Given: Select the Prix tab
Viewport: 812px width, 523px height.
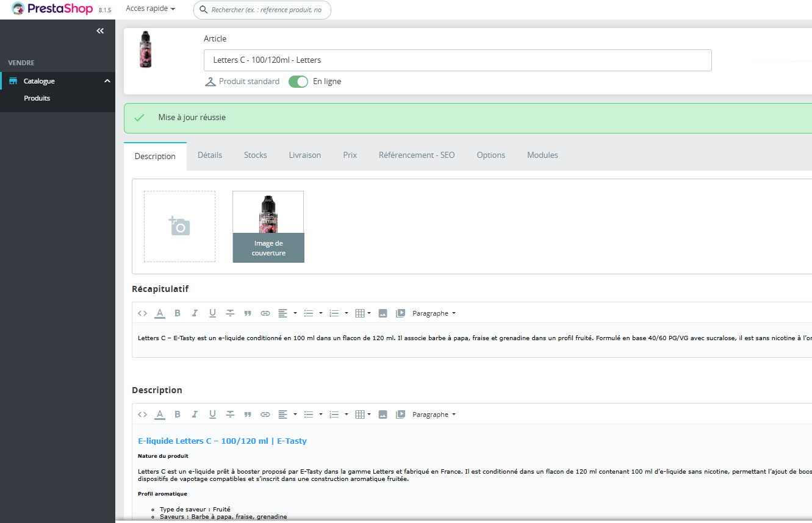Looking at the screenshot, I should (350, 155).
